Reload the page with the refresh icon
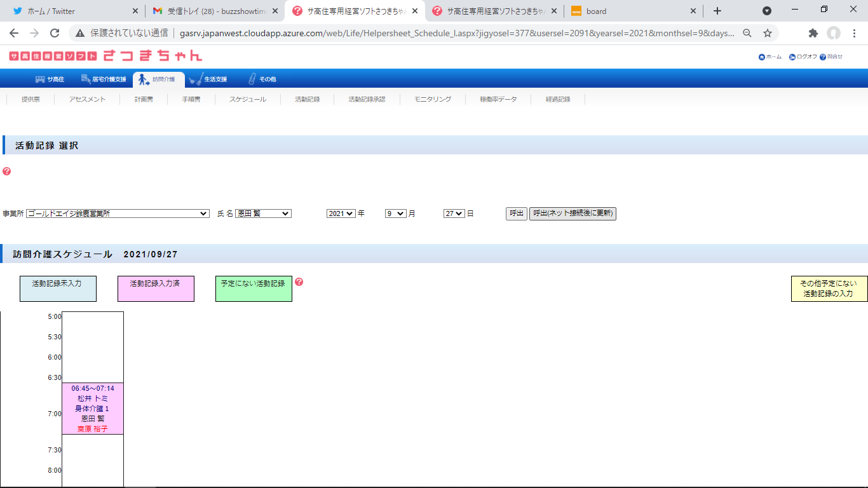This screenshot has height=488, width=868. (x=55, y=33)
